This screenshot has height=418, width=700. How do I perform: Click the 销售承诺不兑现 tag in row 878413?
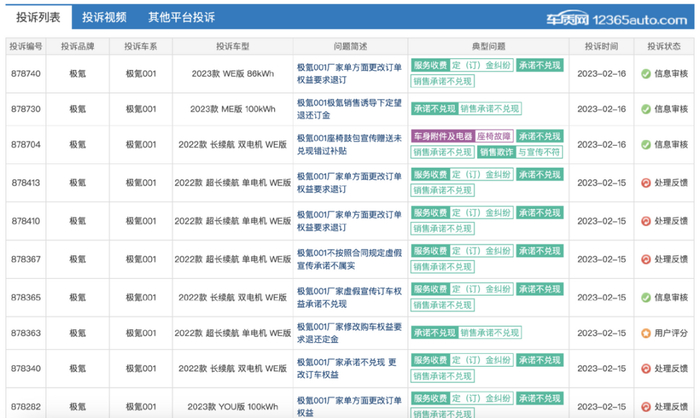pos(442,190)
